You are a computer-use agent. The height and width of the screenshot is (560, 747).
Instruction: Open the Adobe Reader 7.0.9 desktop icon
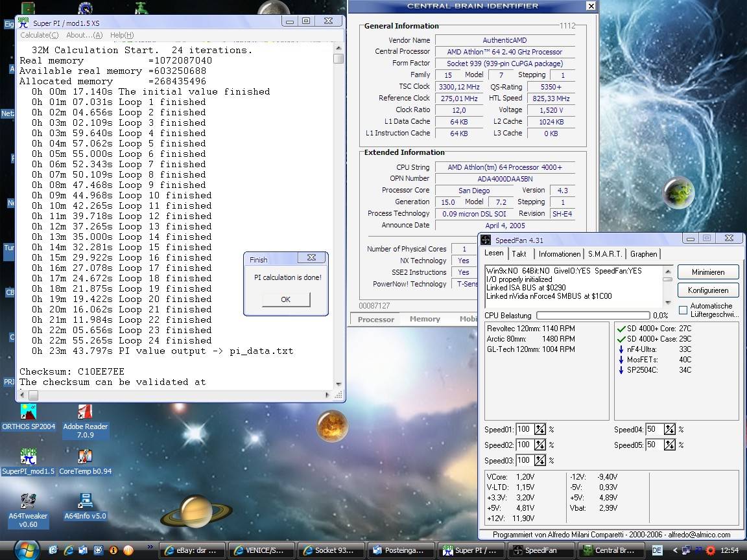86,421
